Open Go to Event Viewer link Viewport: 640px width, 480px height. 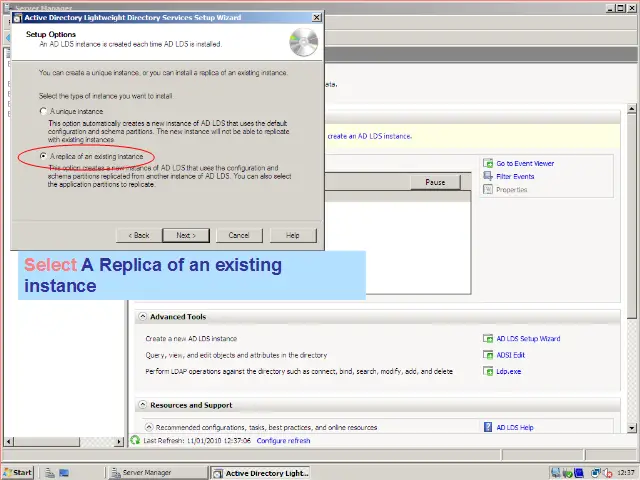pos(525,163)
